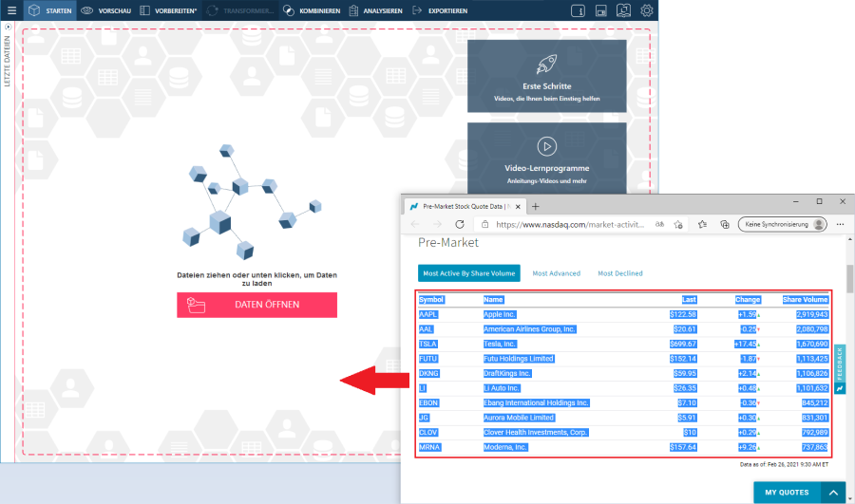Select the Analysieren tab
Viewport: 855px width, 504px height.
point(374,10)
